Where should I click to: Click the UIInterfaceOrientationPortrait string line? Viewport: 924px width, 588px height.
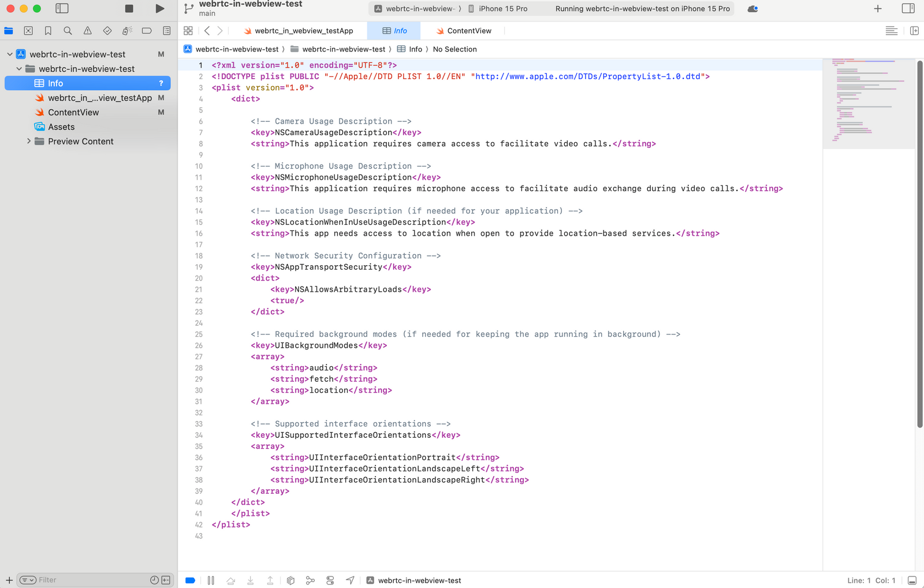click(x=385, y=457)
